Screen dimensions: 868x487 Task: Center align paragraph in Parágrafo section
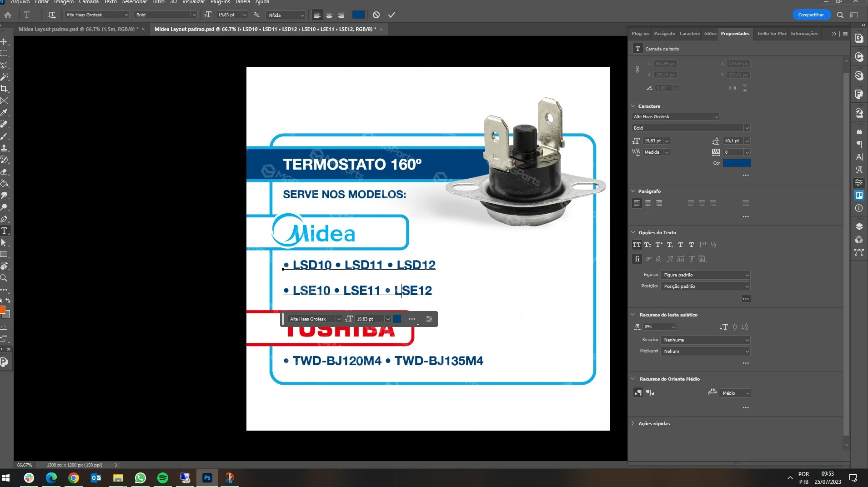pyautogui.click(x=648, y=203)
